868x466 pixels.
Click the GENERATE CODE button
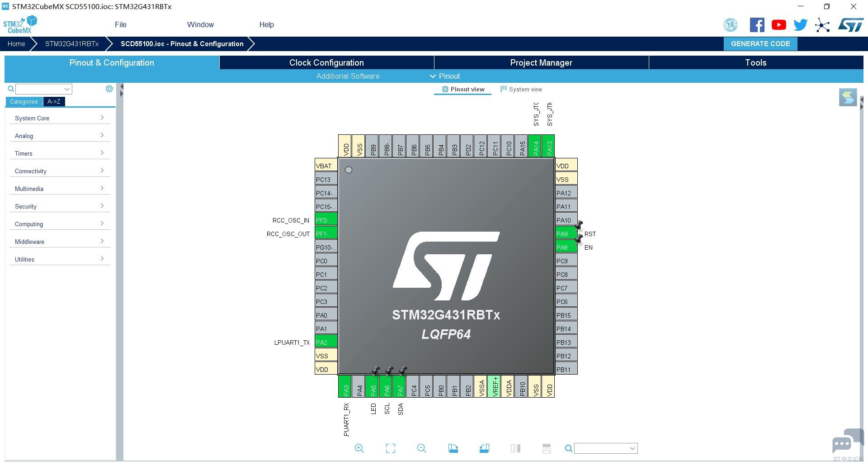760,44
